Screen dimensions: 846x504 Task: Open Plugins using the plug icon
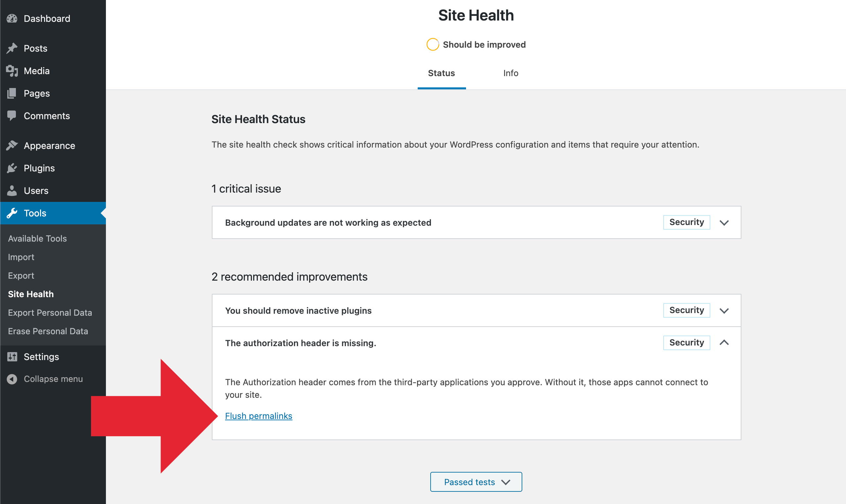coord(12,168)
